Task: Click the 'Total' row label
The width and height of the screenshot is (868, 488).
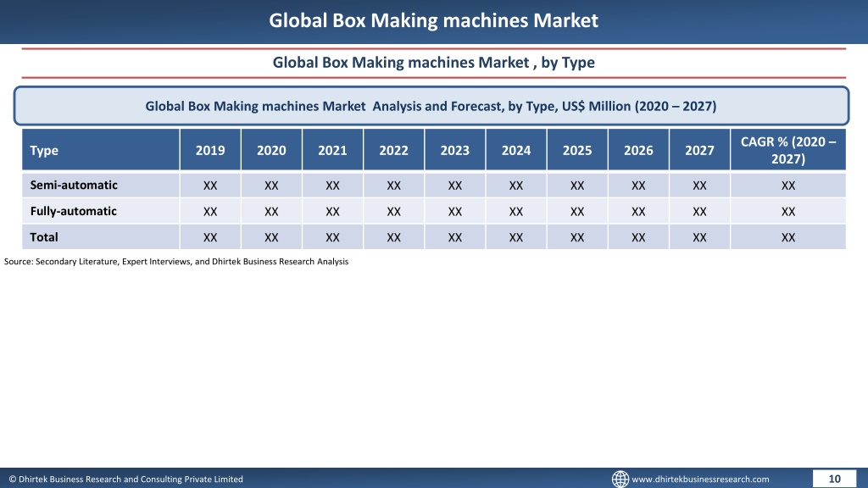Action: (44, 237)
